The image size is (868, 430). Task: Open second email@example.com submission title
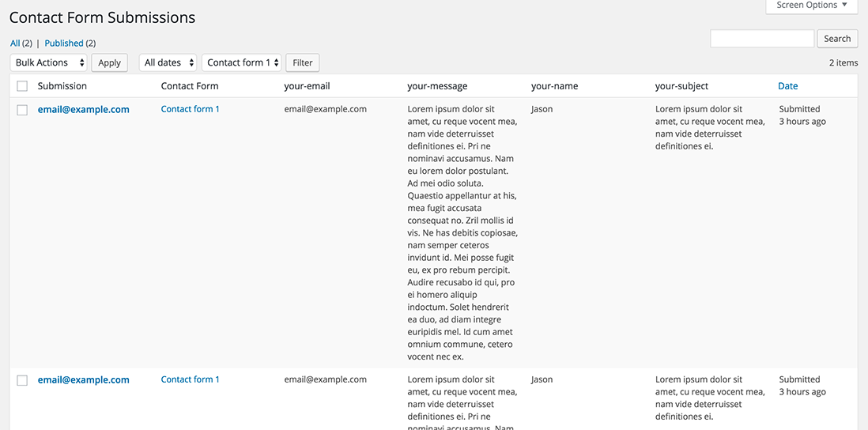[83, 380]
